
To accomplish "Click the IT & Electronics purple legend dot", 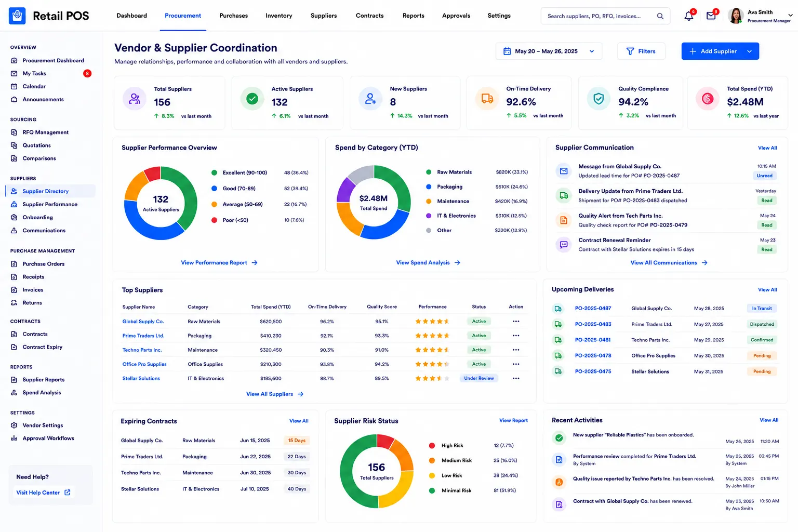I will click(429, 216).
